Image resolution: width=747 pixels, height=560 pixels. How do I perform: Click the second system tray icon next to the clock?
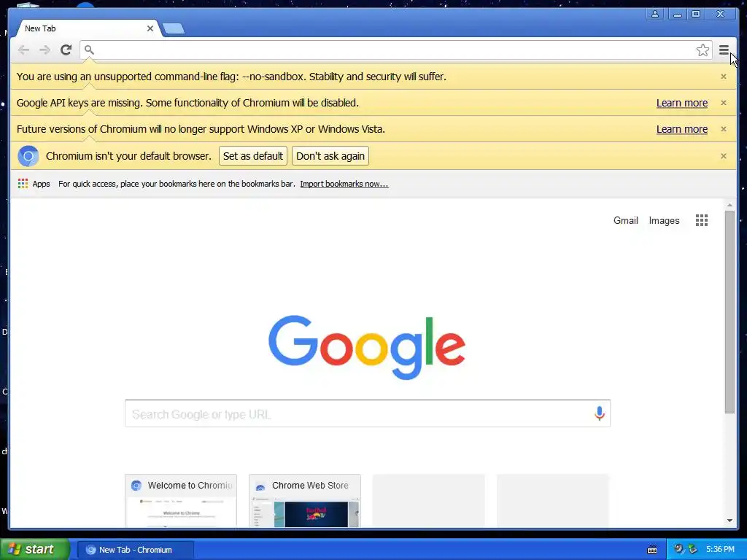(692, 549)
